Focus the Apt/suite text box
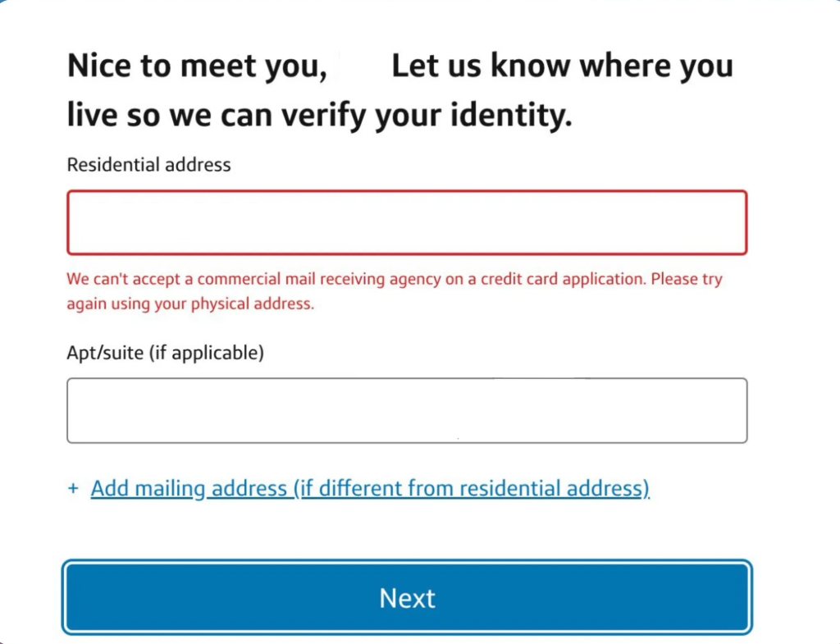Viewport: 840px width, 644px height. [x=406, y=410]
